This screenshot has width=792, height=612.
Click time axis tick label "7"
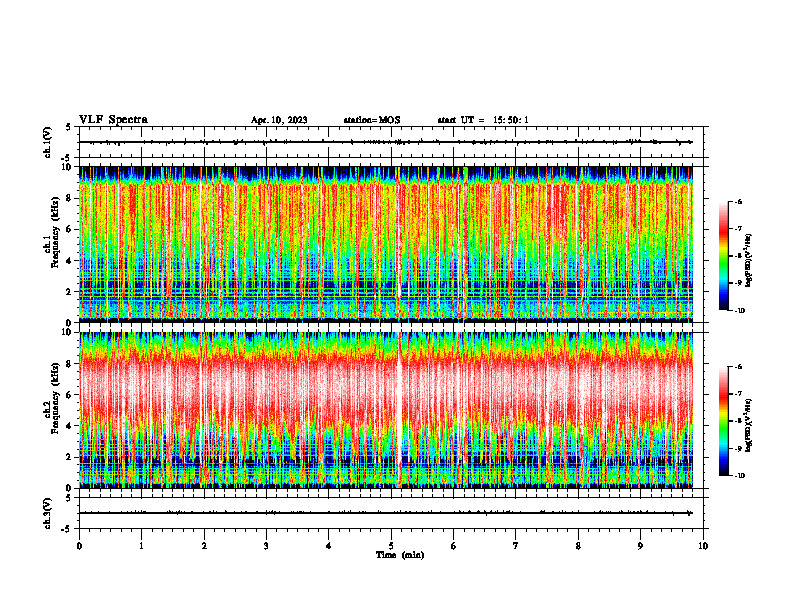(516, 546)
